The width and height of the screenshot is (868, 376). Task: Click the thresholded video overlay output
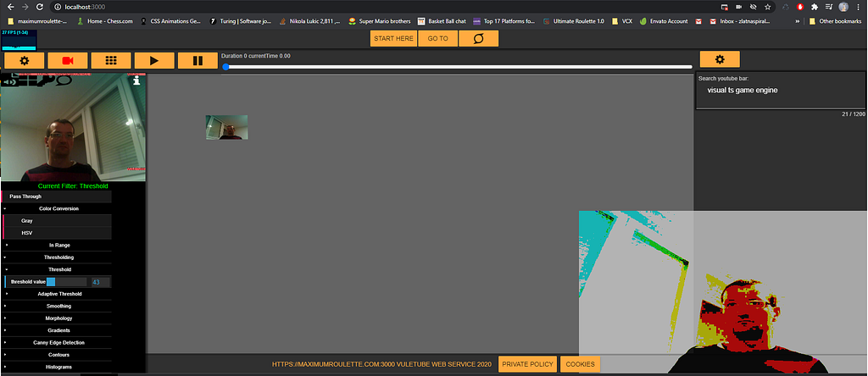(723, 292)
